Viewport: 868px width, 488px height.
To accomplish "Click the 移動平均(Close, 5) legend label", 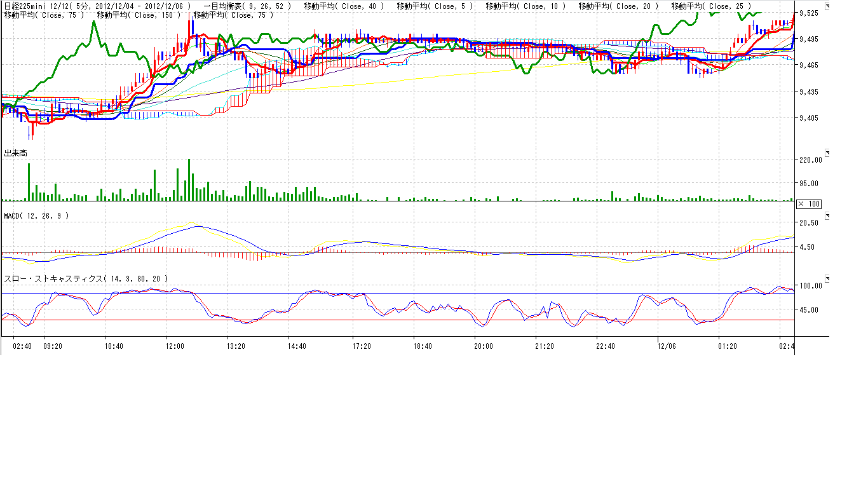I will pyautogui.click(x=435, y=6).
